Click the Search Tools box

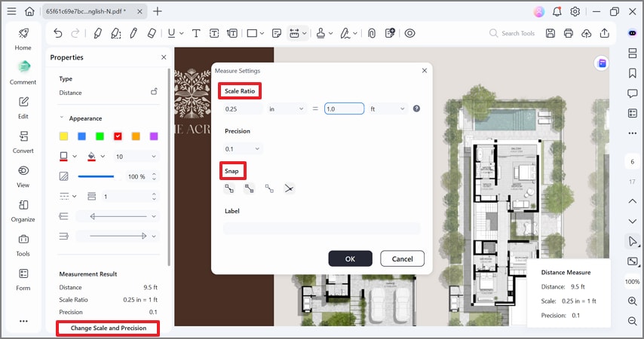tap(513, 33)
